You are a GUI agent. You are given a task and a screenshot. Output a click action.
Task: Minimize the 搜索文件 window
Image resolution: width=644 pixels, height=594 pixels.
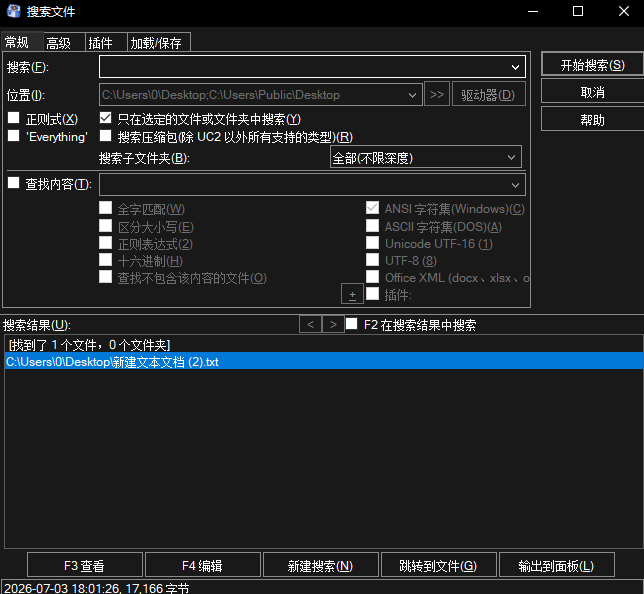click(x=533, y=12)
